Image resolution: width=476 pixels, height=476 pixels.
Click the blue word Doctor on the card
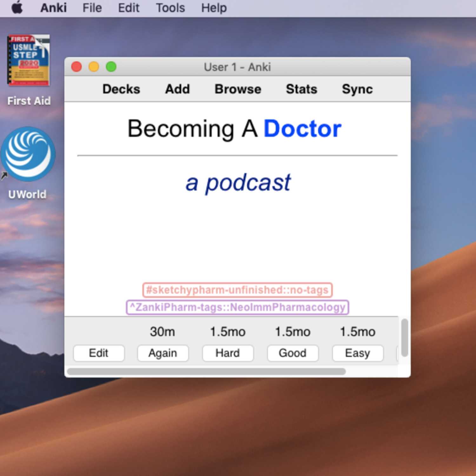click(x=302, y=129)
